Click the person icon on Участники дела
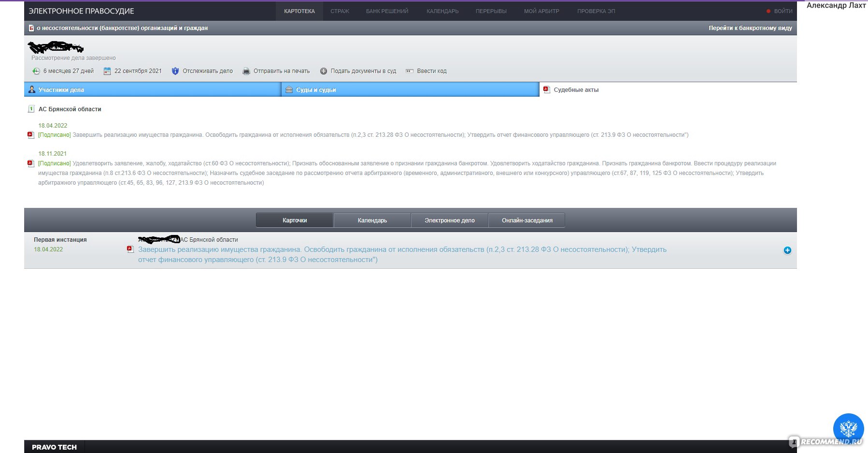Viewport: 868px width, 453px height. click(x=32, y=89)
